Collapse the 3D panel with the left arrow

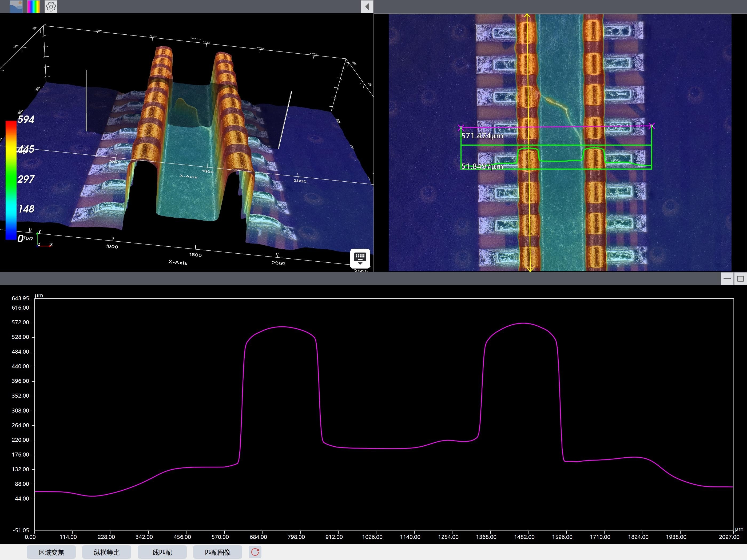(367, 6)
